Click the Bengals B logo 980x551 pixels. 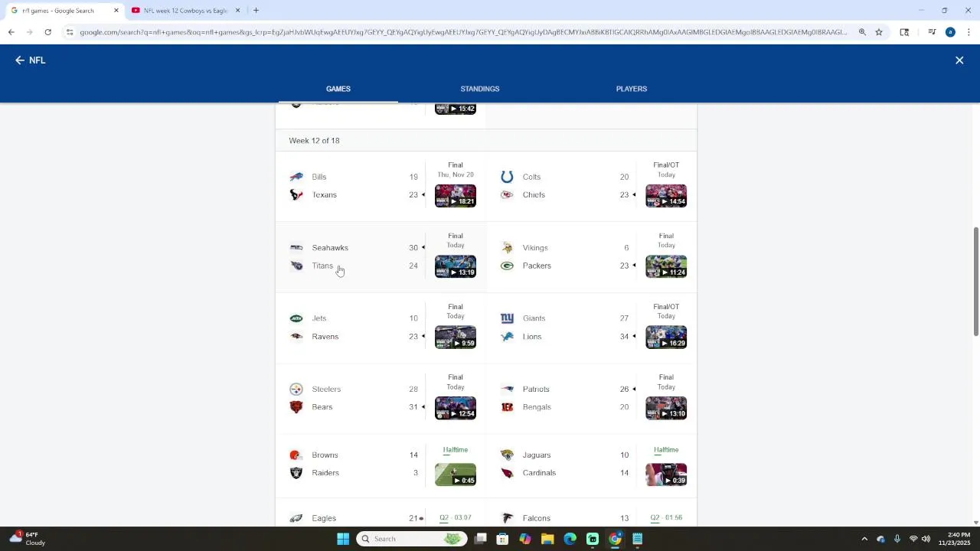click(507, 407)
